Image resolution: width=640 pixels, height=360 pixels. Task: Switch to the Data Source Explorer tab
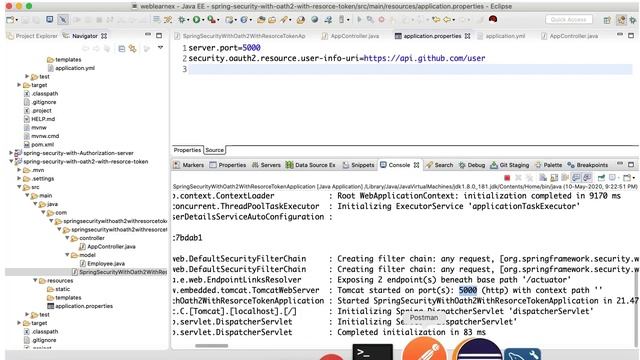coord(311,165)
